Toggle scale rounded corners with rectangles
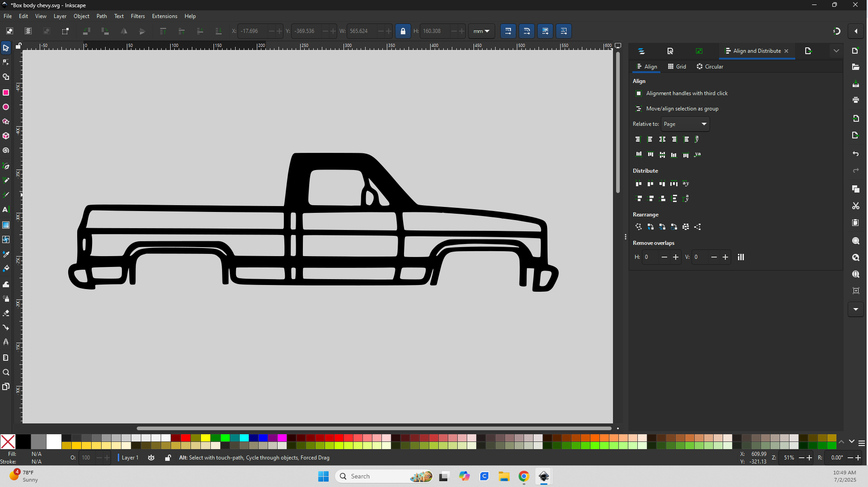The width and height of the screenshot is (868, 487). 527,31
